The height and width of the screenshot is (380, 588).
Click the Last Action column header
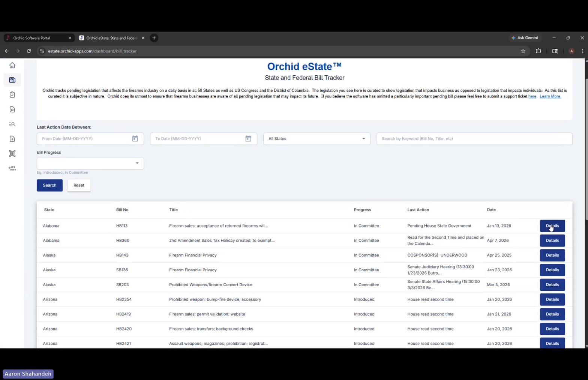click(418, 210)
